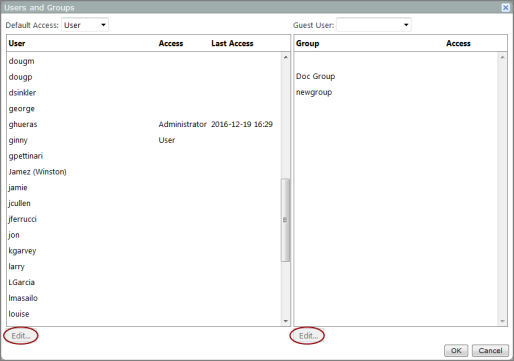This screenshot has width=514, height=361.
Task: Click the Edit button under groups list
Action: point(308,336)
